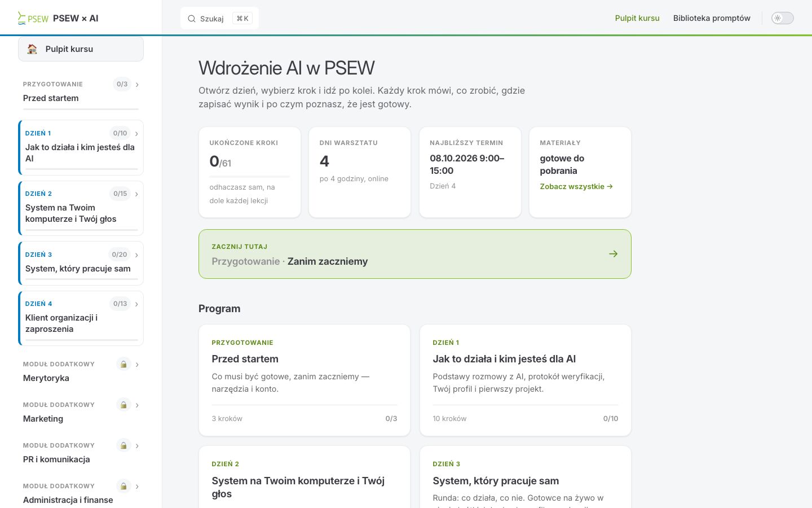812x508 pixels.
Task: Expand the Dzień 2 chevron in the sidebar
Action: click(136, 194)
